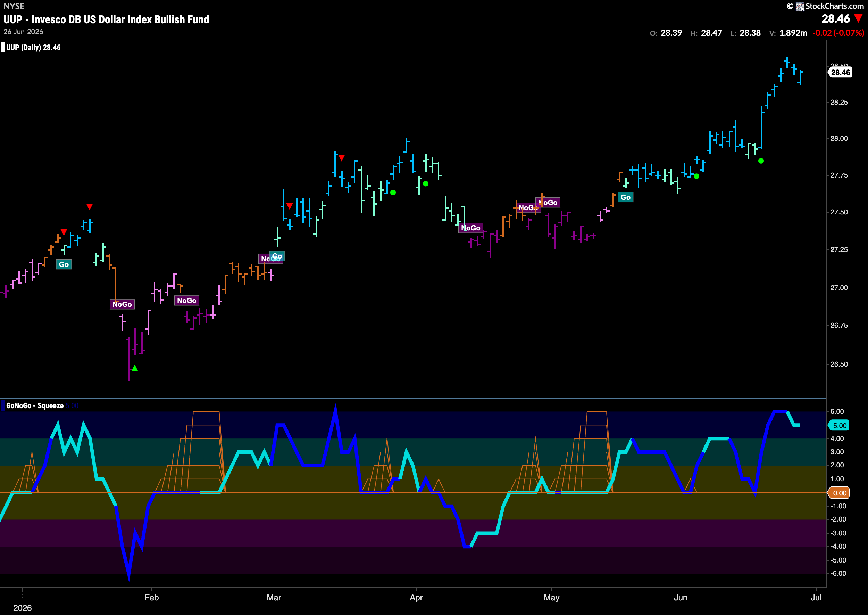Select the late-January NoGo label
This screenshot has width=868, height=615.
(122, 304)
